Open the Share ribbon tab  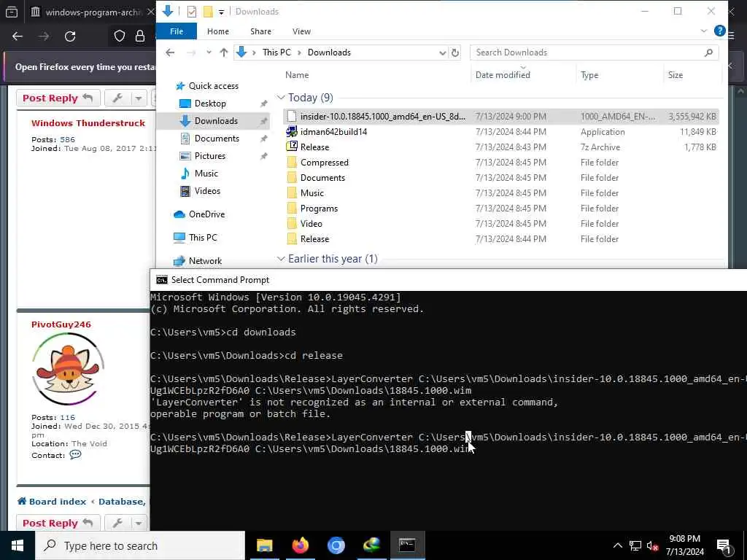[260, 31]
